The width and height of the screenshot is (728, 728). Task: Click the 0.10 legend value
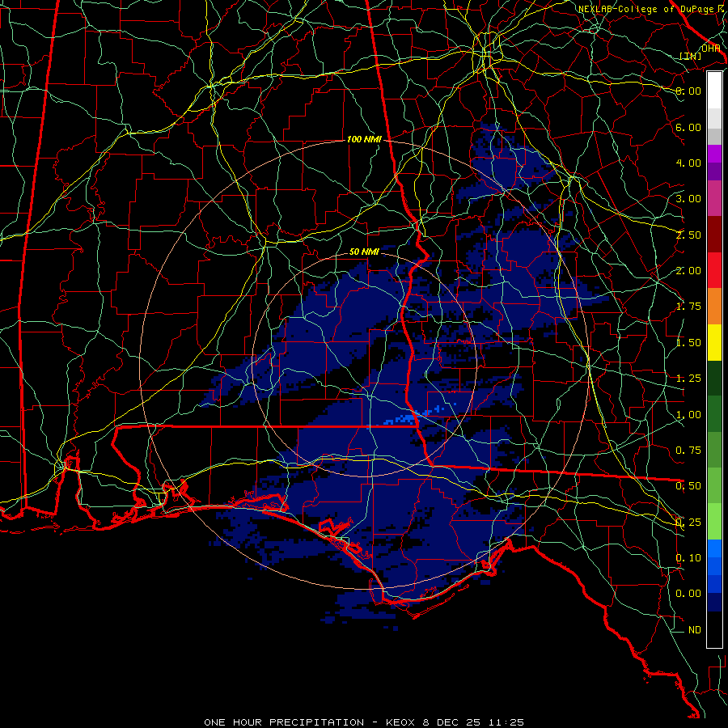pos(688,558)
